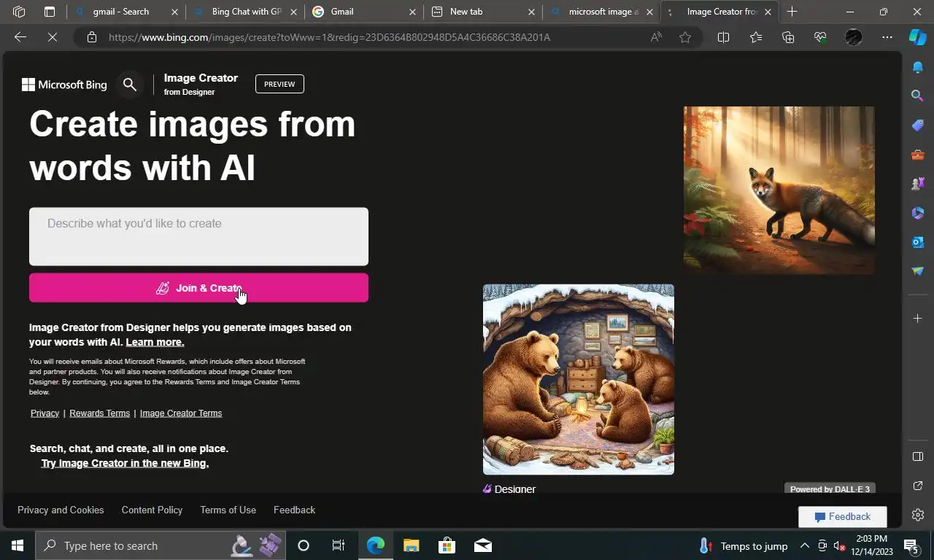The height and width of the screenshot is (560, 934).
Task: Go back with the browser back arrow
Action: (x=20, y=37)
